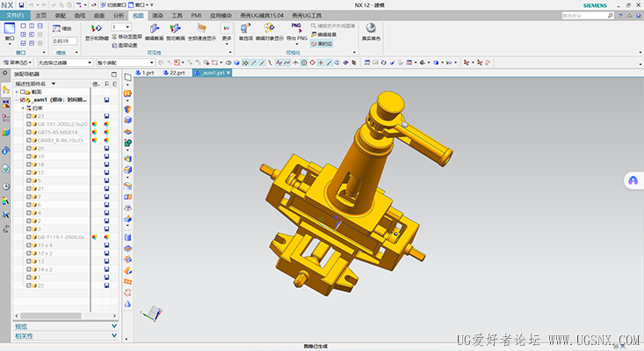
Task: Switch to the Assemblies (装配) ribbon tab
Action: (61, 16)
